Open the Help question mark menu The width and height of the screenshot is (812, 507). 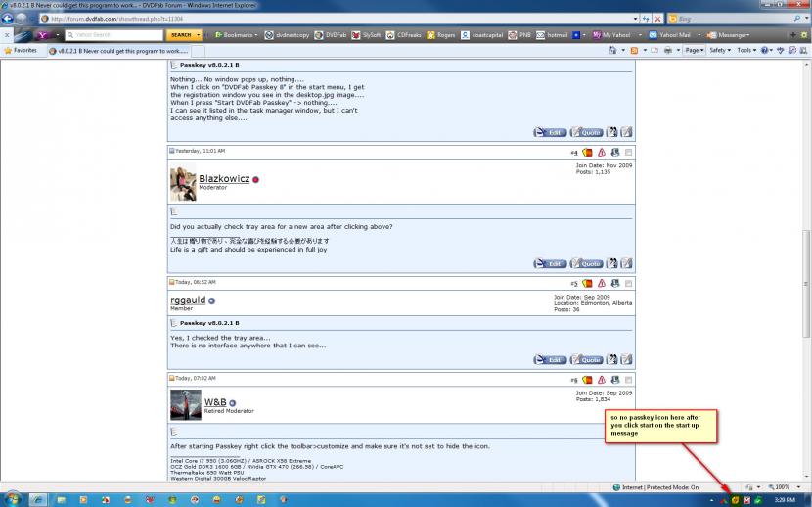click(x=766, y=50)
